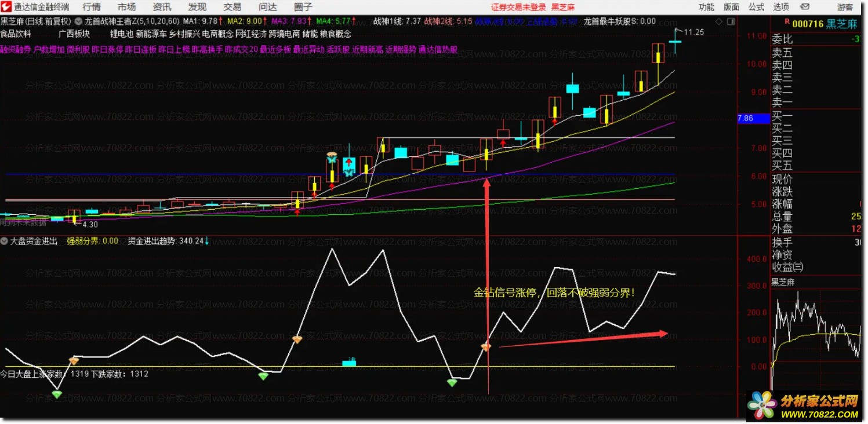
Task: Open the 交易 menu
Action: click(233, 7)
